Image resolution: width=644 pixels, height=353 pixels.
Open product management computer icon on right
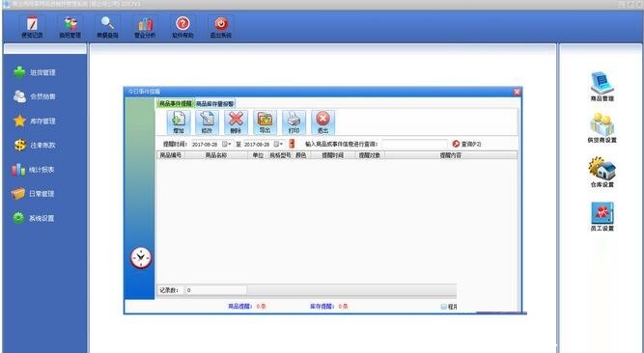(602, 87)
